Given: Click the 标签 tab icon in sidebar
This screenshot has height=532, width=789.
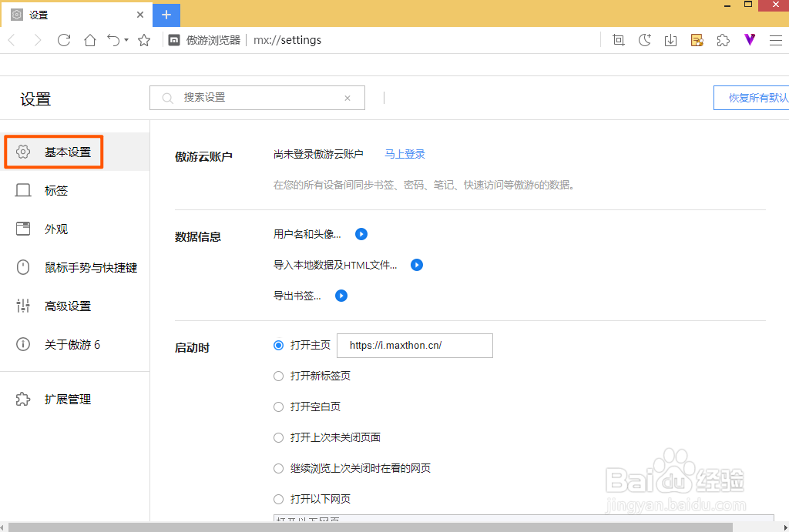Looking at the screenshot, I should 23,191.
